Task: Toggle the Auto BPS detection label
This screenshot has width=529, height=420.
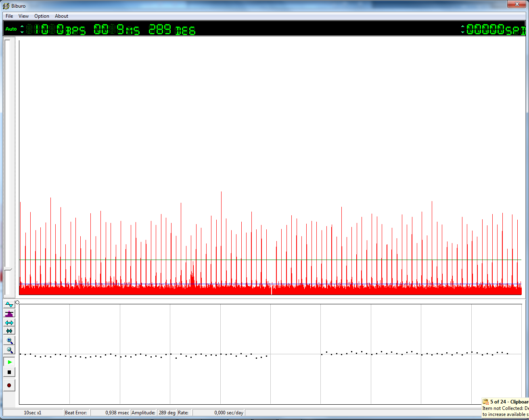Action: click(x=11, y=29)
